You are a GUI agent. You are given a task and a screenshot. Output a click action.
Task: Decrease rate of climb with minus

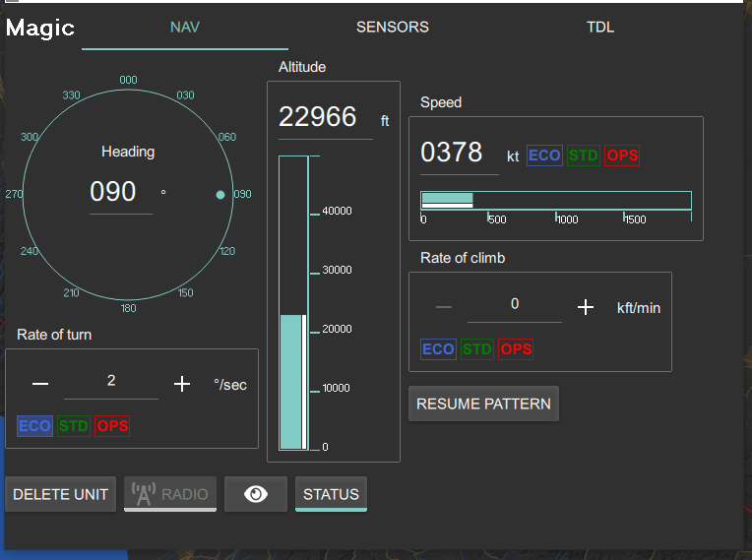[444, 307]
